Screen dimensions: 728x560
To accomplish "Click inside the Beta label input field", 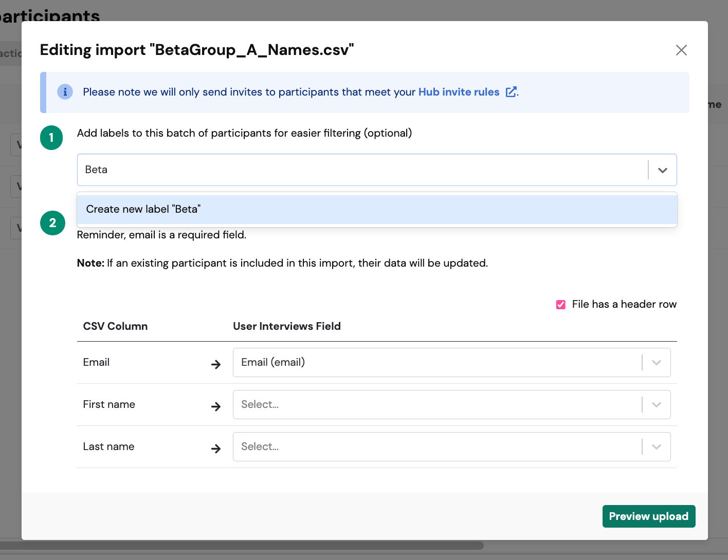I will [x=308, y=170].
